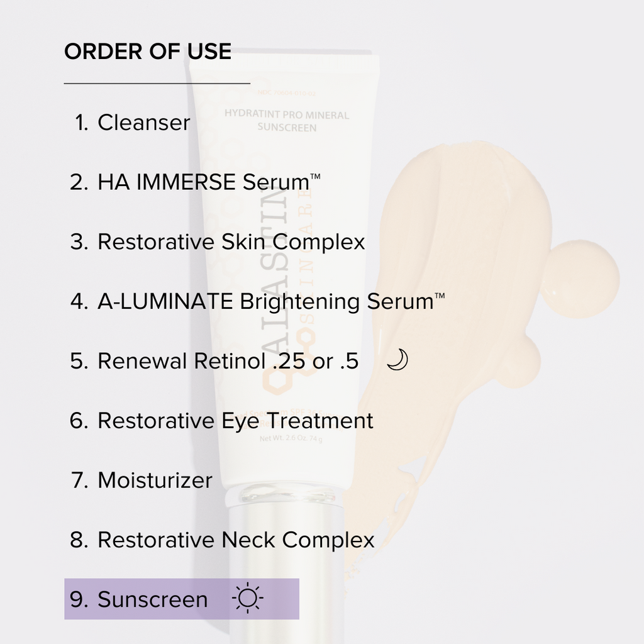Click Restorative Skin Complex in the list
The width and height of the screenshot is (644, 644).
pos(231,242)
